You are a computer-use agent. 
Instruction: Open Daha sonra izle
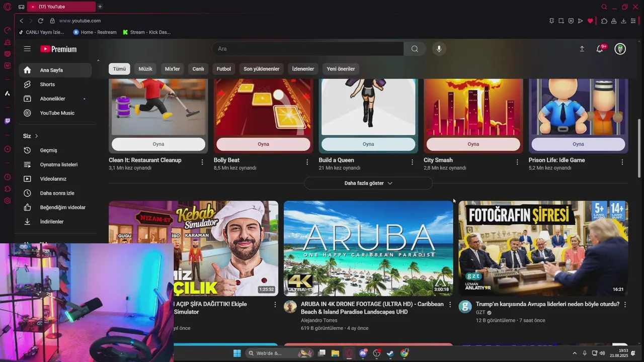(x=55, y=193)
